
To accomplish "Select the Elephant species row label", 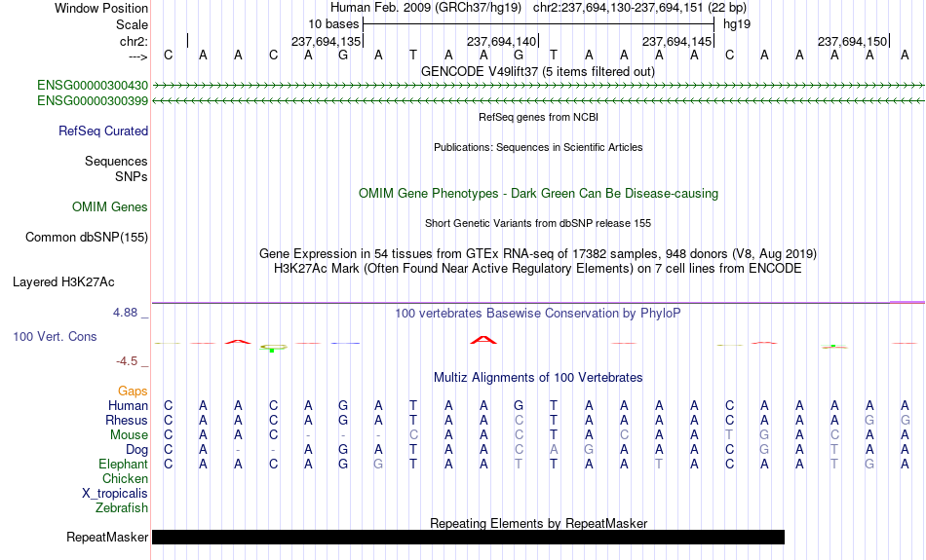I will (x=124, y=465).
